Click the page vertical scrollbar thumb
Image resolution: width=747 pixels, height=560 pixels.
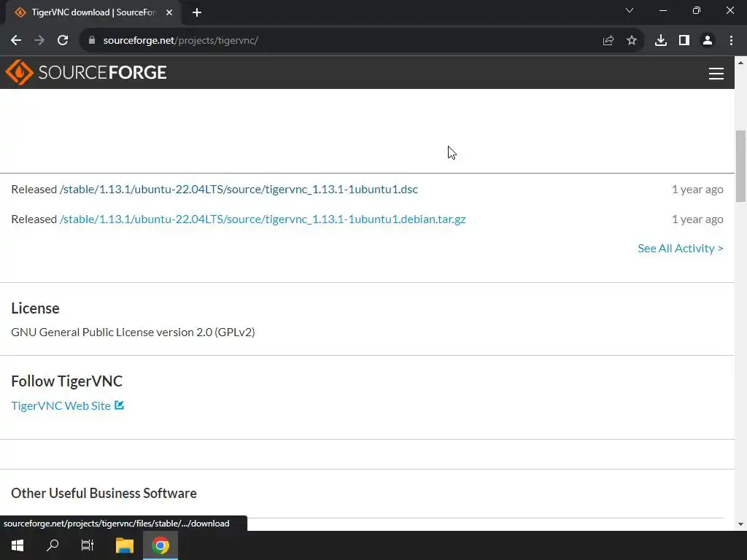click(x=741, y=167)
